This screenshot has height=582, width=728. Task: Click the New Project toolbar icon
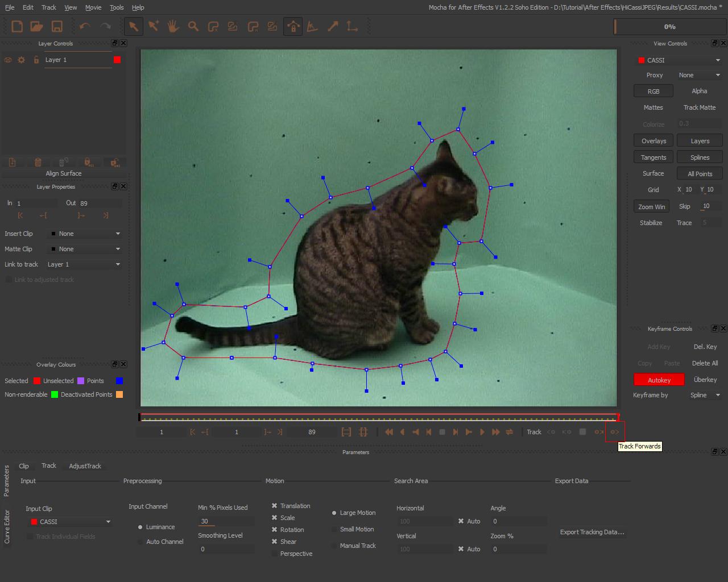pyautogui.click(x=17, y=26)
